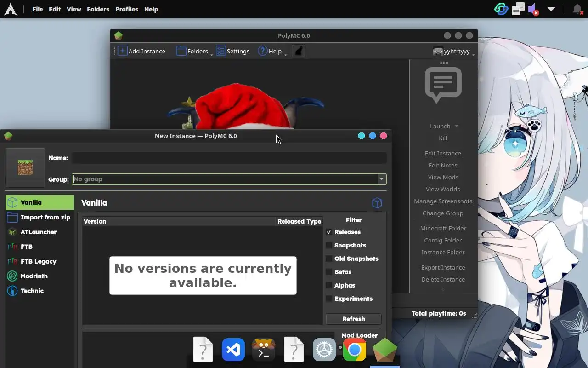Click the instance icon grass block thumbnail
Viewport: 588px width, 368px height.
tap(25, 167)
